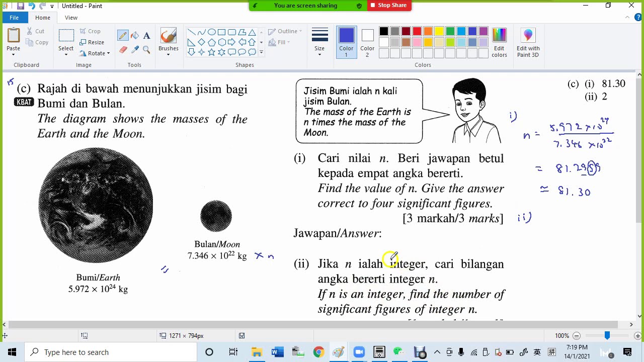Screen dimensions: 644x362
Task: Open Paint Help question mark
Action: [x=638, y=18]
